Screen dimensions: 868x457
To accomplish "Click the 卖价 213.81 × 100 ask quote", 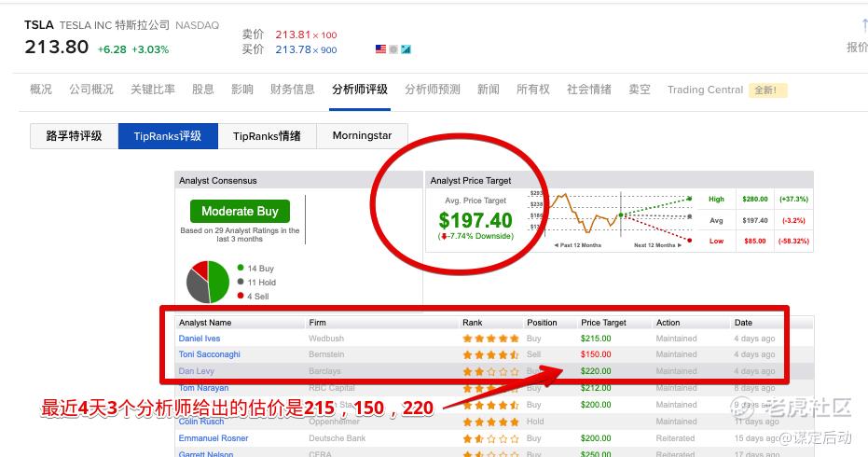I will [290, 35].
